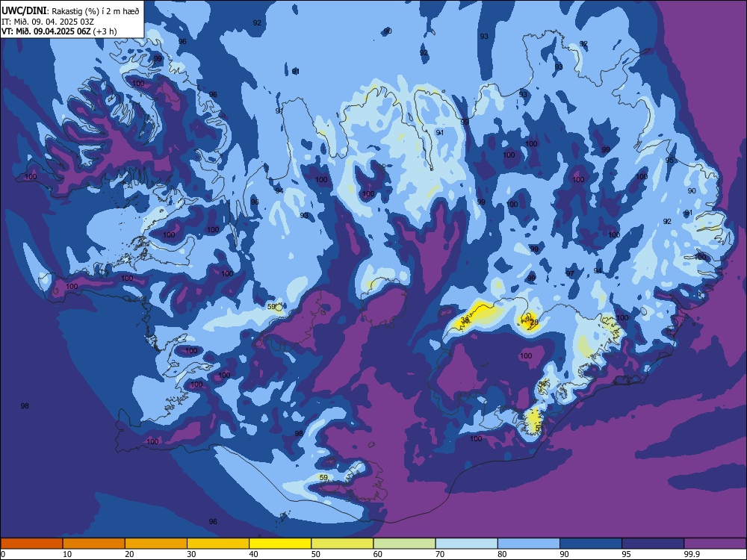747x560 pixels.
Task: Click the 'IT: Mið. 09. 04. 2025 03Z' line
Action: (48, 22)
